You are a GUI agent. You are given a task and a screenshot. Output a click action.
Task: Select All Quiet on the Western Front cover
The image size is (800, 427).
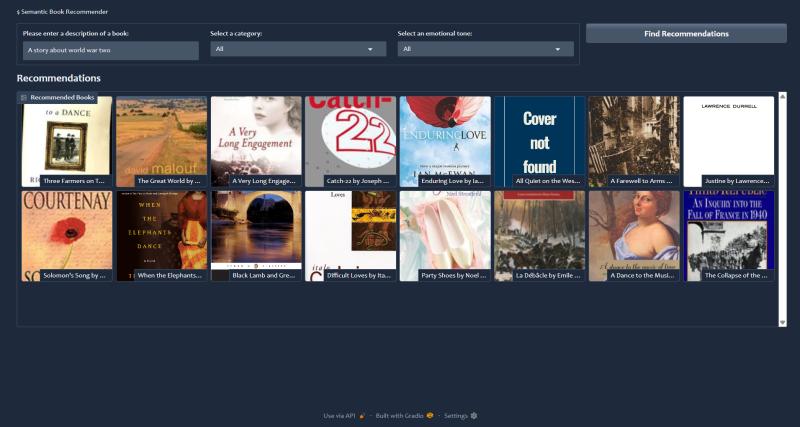coord(540,141)
